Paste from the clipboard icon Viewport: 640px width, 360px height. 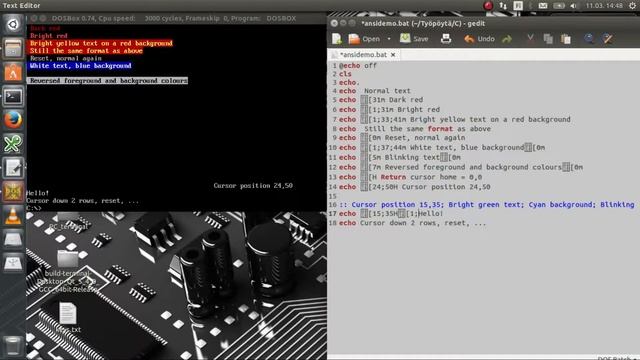[x=566, y=39]
